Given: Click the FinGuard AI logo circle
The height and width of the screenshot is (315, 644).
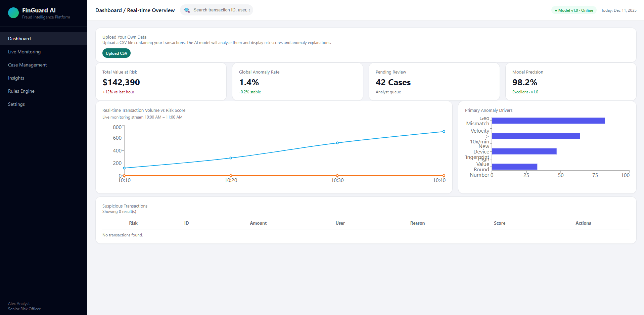Looking at the screenshot, I should pyautogui.click(x=13, y=13).
